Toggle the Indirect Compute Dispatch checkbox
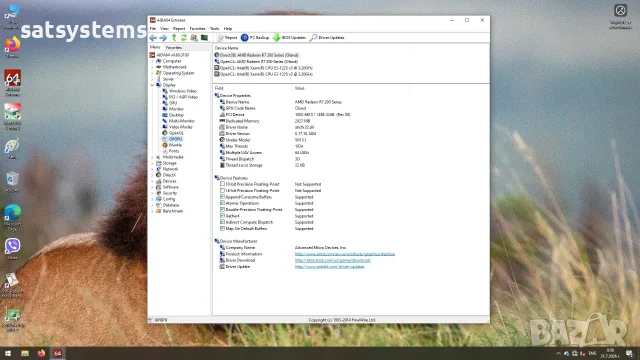This screenshot has height=360, width=640. point(222,222)
